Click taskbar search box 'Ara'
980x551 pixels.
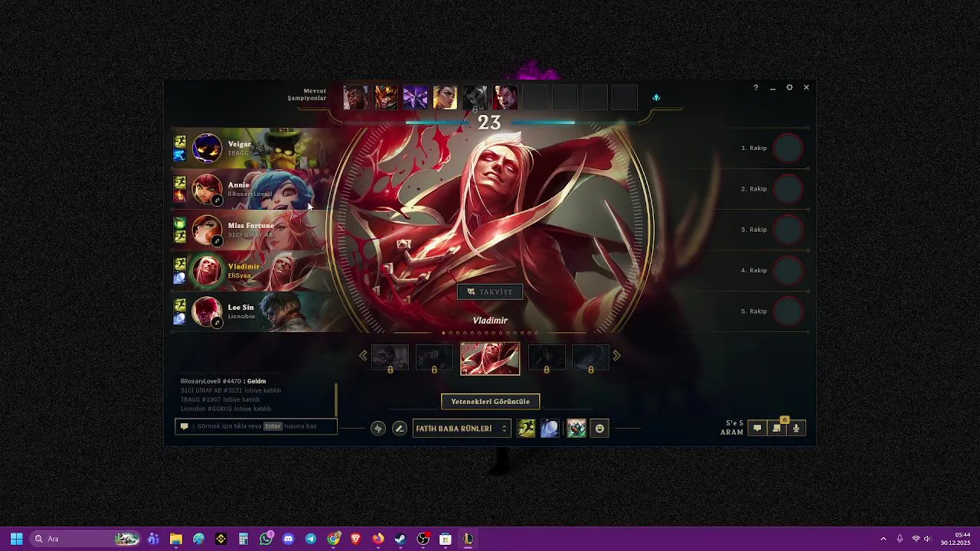click(x=86, y=539)
